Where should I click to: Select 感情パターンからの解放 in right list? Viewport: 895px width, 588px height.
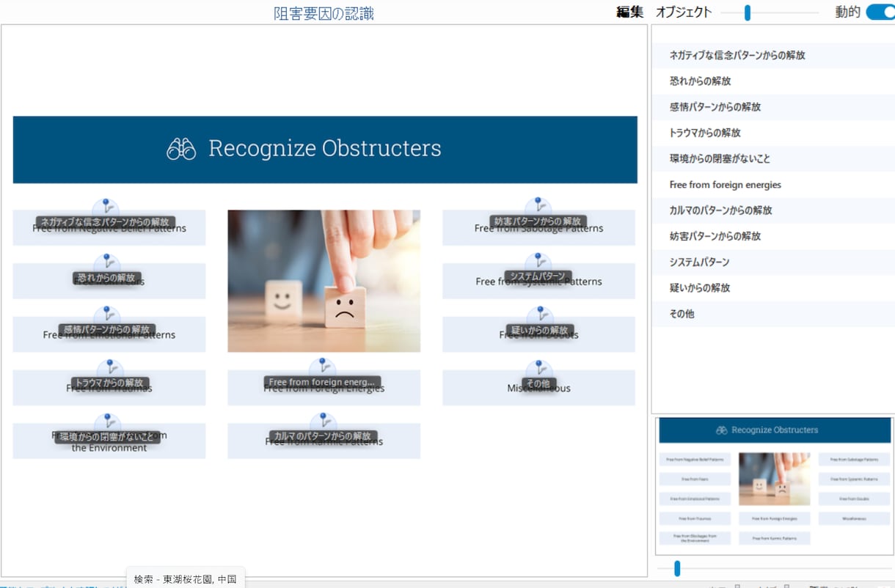(773, 107)
